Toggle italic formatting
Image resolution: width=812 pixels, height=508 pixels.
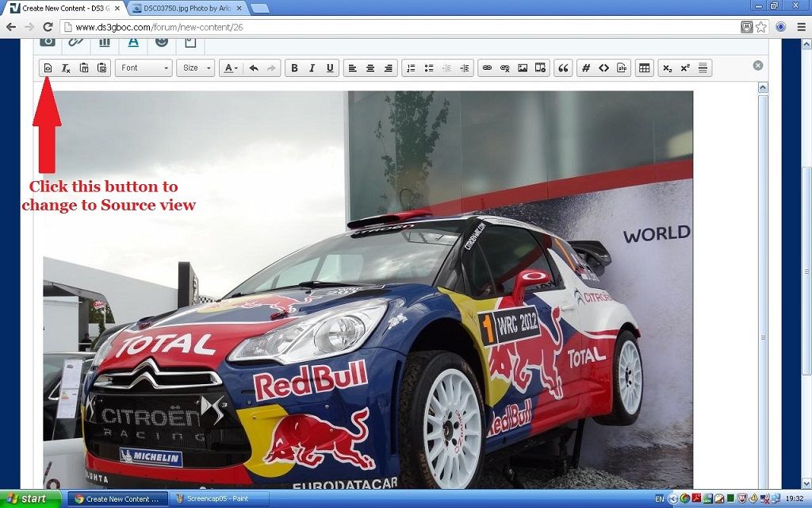(312, 68)
